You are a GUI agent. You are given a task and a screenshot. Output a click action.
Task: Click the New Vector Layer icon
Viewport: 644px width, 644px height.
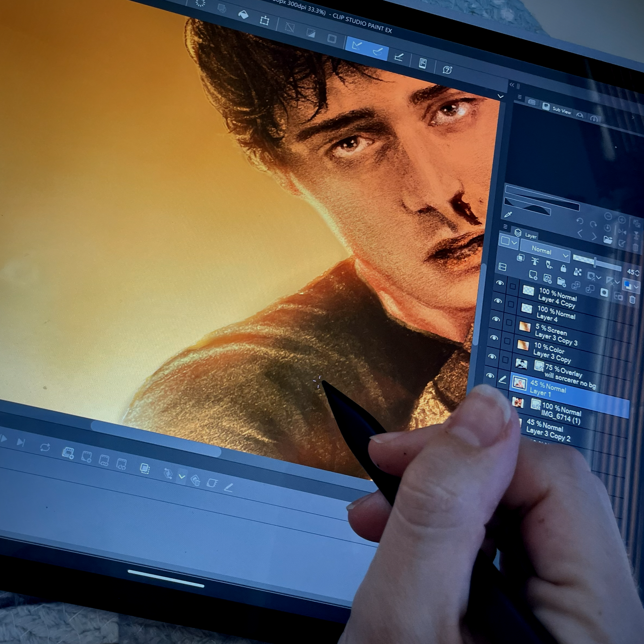click(x=547, y=278)
